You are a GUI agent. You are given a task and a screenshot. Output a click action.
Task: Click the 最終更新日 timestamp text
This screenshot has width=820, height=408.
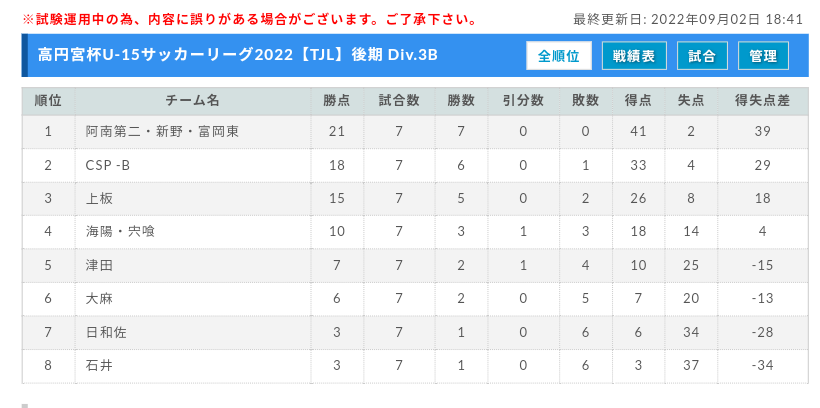click(x=688, y=19)
